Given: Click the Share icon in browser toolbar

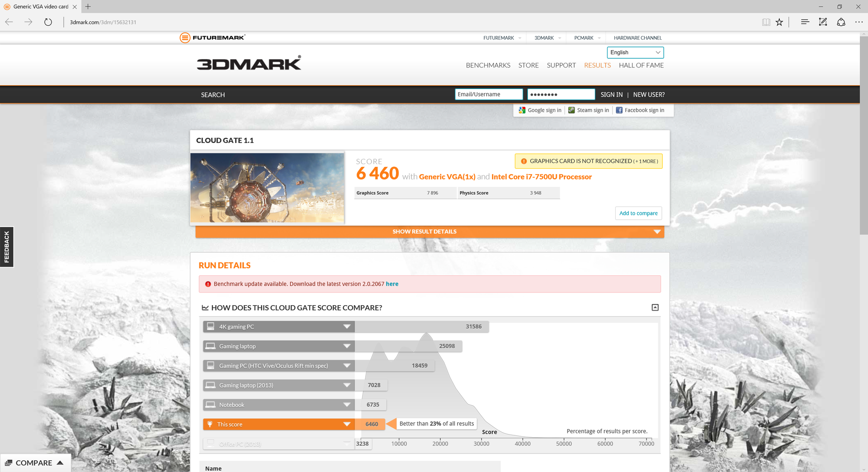Looking at the screenshot, I should click(841, 22).
